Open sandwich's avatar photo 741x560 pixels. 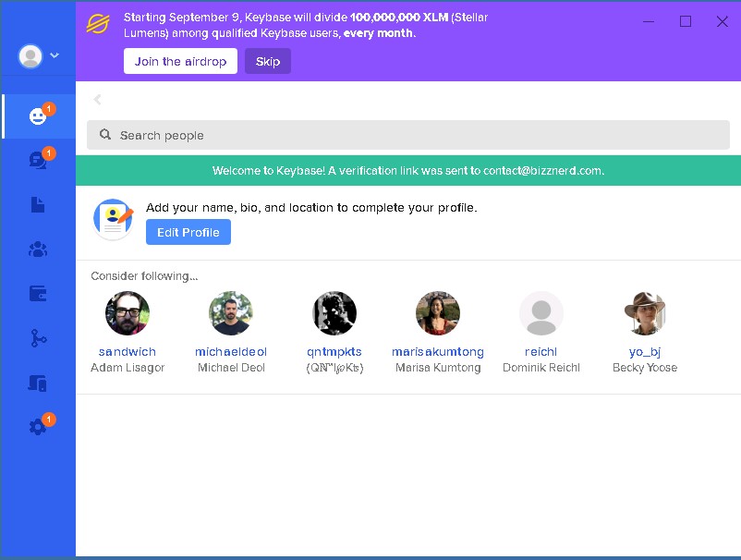click(x=128, y=313)
